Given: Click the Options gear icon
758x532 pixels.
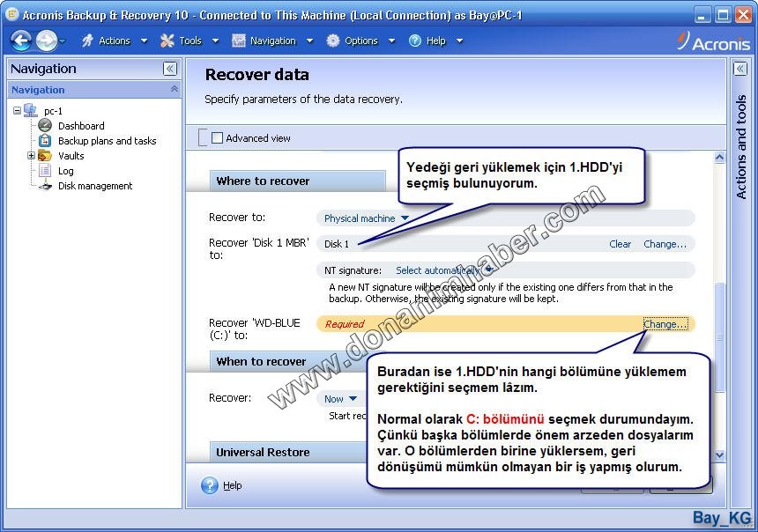Looking at the screenshot, I should 332,41.
